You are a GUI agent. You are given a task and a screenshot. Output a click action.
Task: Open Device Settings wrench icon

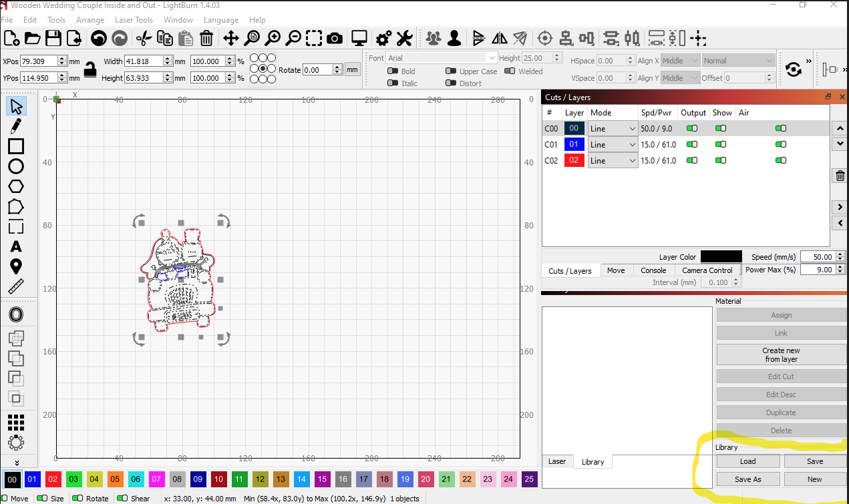coord(404,38)
